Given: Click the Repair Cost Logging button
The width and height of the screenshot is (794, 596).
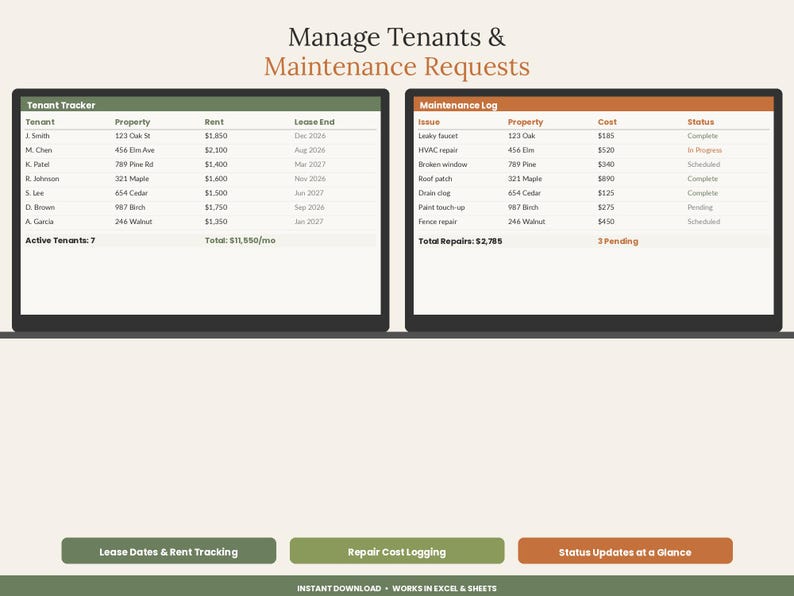Looking at the screenshot, I should [397, 551].
